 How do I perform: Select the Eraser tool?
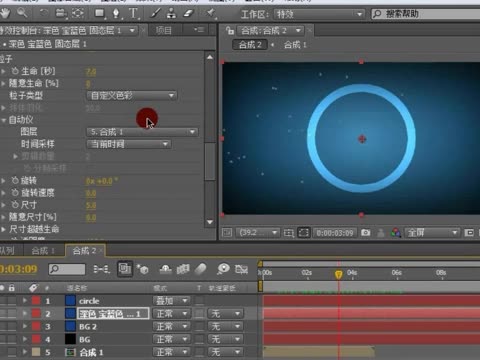click(x=188, y=13)
